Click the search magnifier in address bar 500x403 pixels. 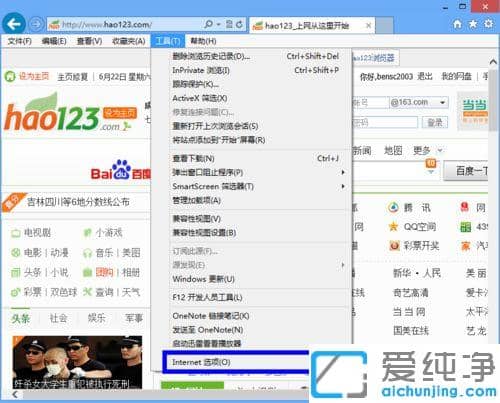click(x=208, y=24)
